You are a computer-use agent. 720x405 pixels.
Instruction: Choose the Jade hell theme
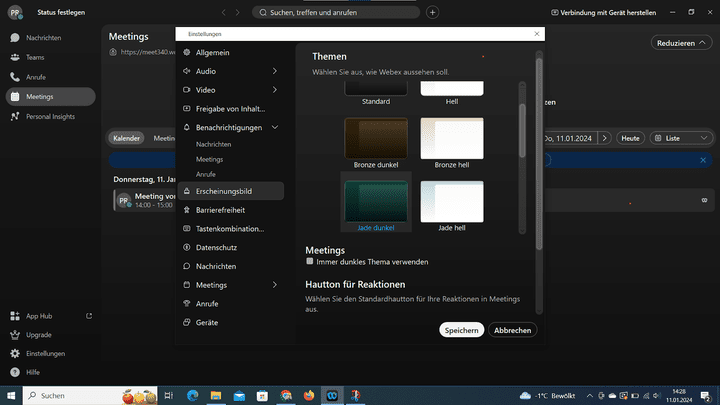(x=452, y=202)
